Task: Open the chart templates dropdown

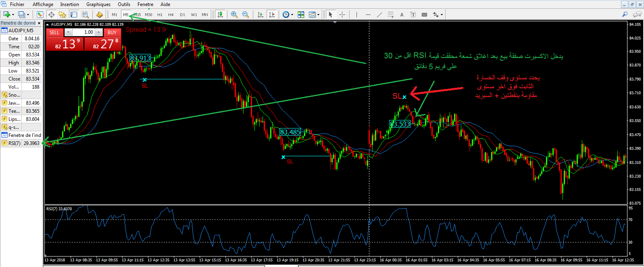Action: click(318, 15)
